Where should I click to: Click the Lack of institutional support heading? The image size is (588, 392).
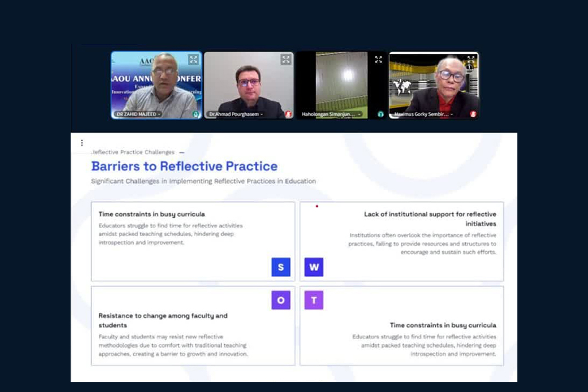pyautogui.click(x=430, y=219)
